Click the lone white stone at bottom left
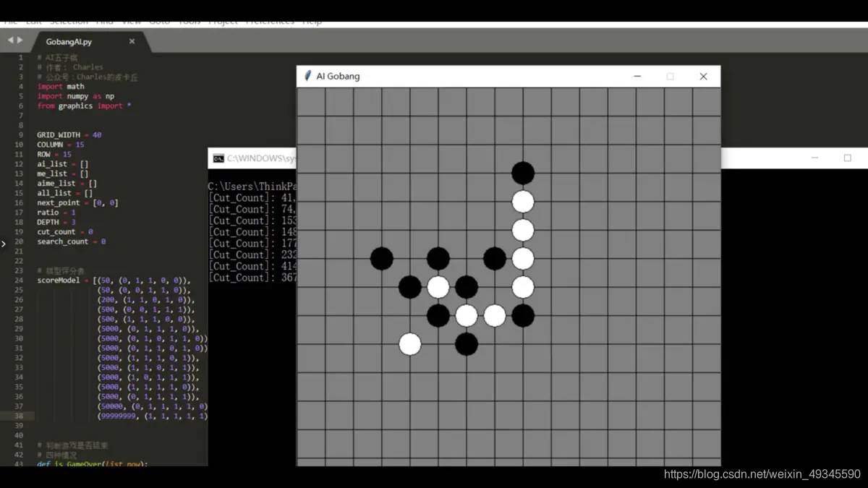Screen dimensions: 868x488 click(410, 344)
